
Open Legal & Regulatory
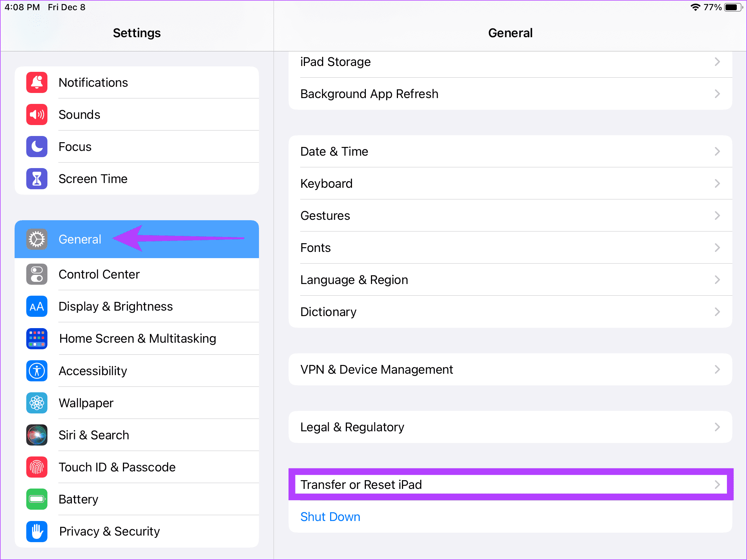[352, 427]
